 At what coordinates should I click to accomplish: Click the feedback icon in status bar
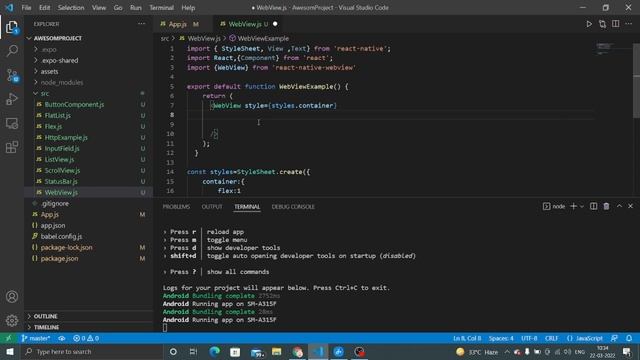[x=614, y=338]
